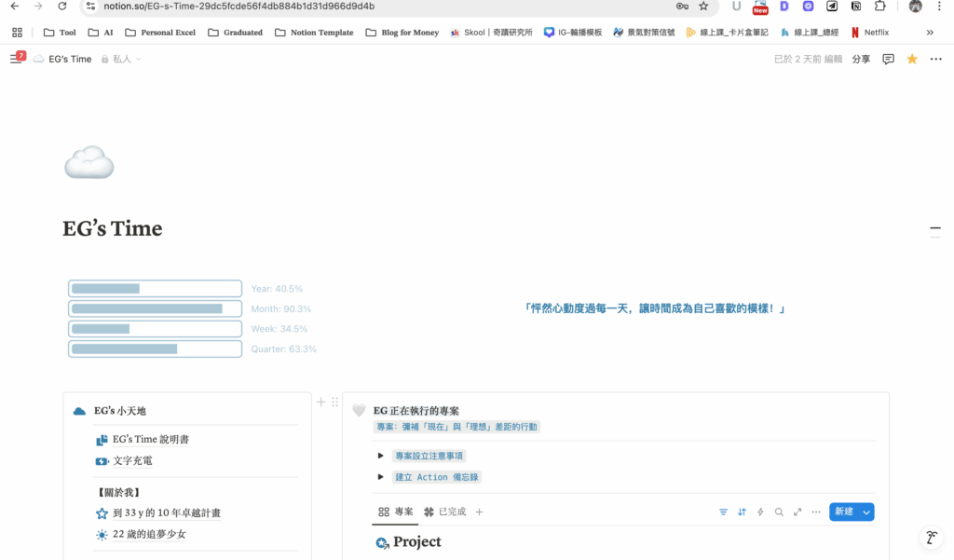The width and height of the screenshot is (954, 560).
Task: Open dropdown arrow beside 新建 button
Action: [x=866, y=512]
